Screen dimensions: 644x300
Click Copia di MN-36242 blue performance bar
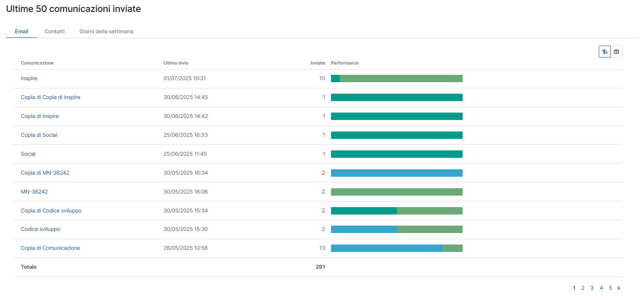click(x=396, y=173)
